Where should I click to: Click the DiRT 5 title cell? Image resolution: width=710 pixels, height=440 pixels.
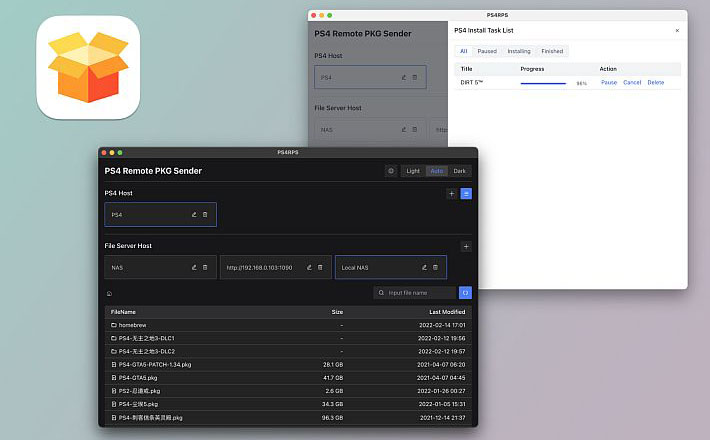click(x=472, y=82)
